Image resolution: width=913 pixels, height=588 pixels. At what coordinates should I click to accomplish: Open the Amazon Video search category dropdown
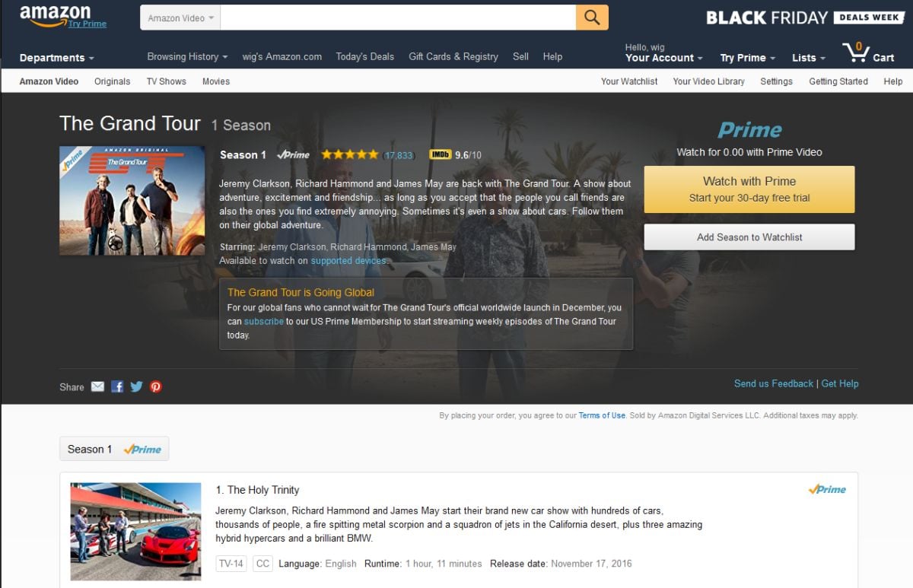(x=180, y=17)
